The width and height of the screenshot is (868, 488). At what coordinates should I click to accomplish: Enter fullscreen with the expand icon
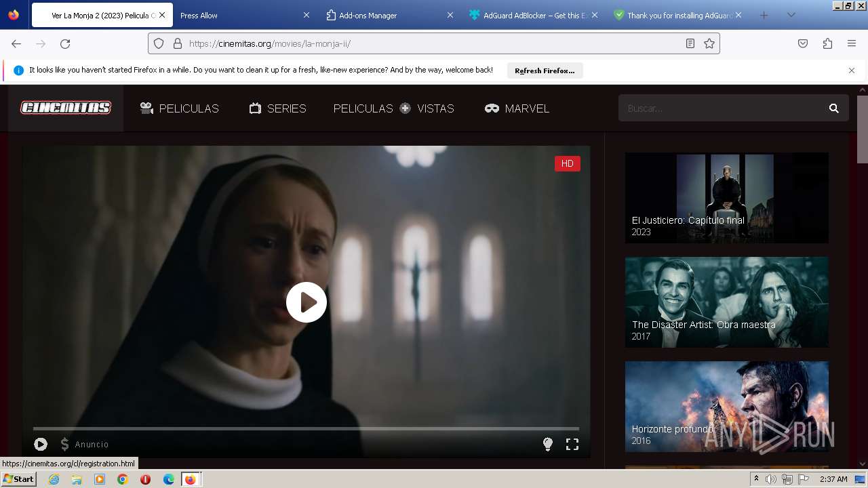tap(572, 444)
